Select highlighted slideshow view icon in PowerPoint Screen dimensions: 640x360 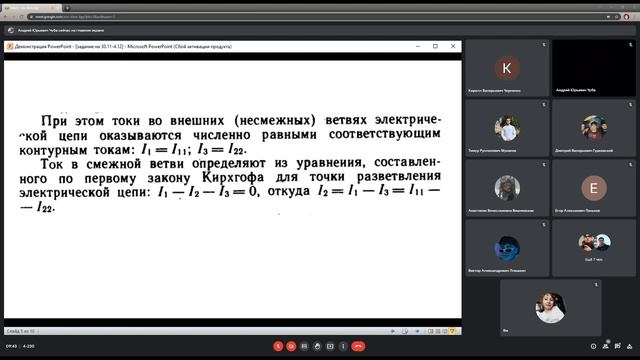tap(452, 331)
